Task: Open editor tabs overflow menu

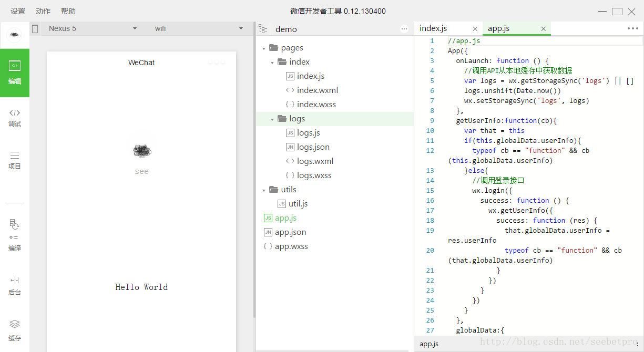Action: tap(633, 28)
